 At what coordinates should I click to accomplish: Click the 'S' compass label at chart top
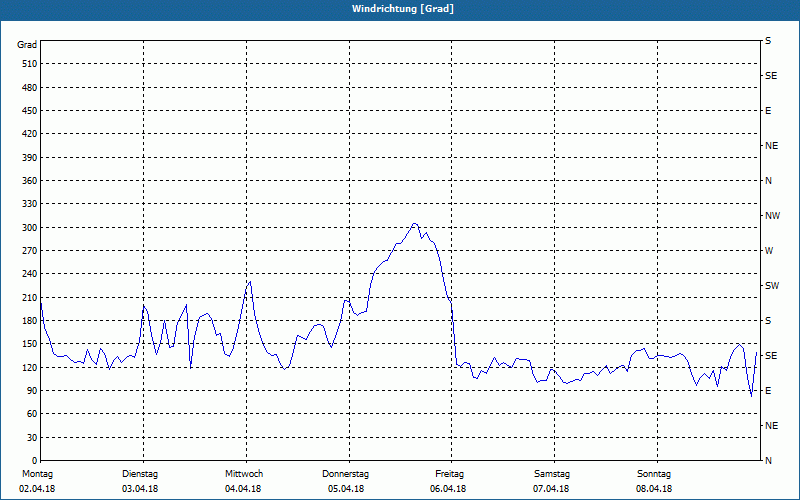pos(768,41)
